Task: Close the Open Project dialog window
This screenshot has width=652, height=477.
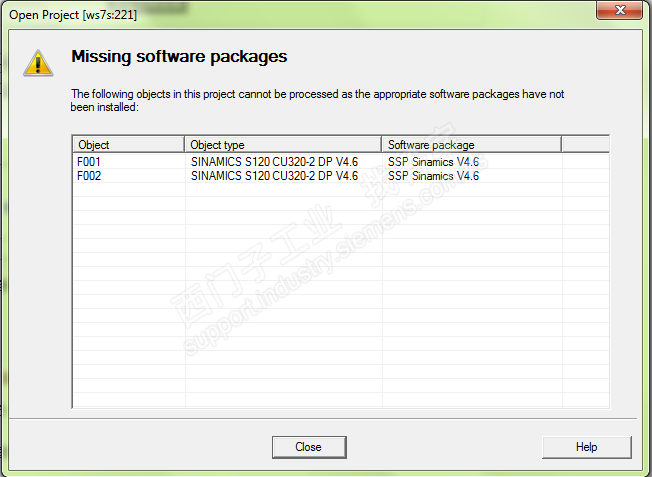Action: coord(620,10)
